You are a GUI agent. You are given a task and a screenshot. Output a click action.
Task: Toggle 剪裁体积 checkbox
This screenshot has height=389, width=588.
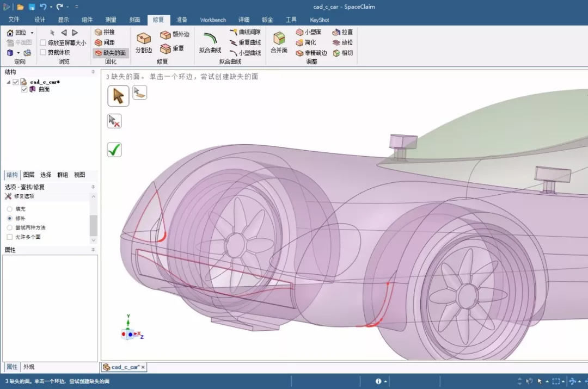[x=43, y=52]
